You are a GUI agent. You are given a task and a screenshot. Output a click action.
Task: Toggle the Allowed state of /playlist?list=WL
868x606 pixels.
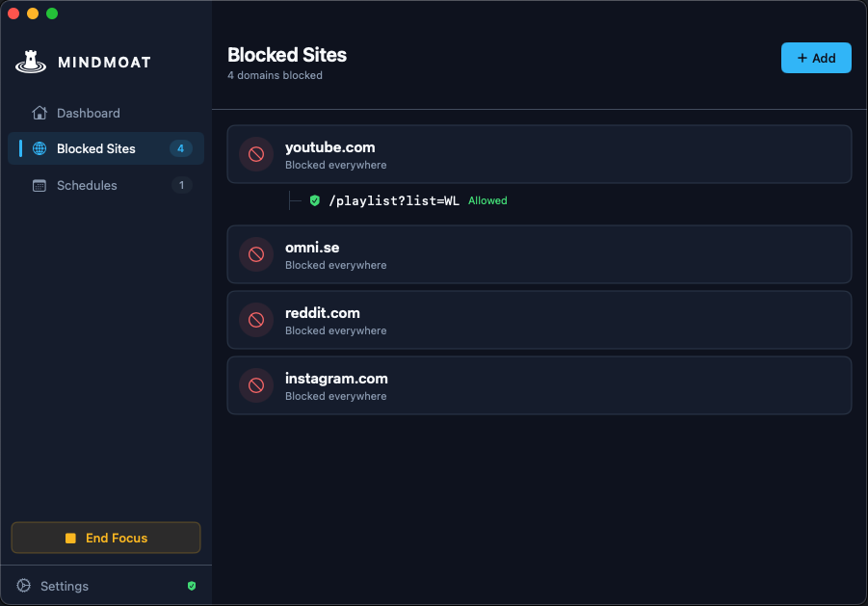click(487, 200)
